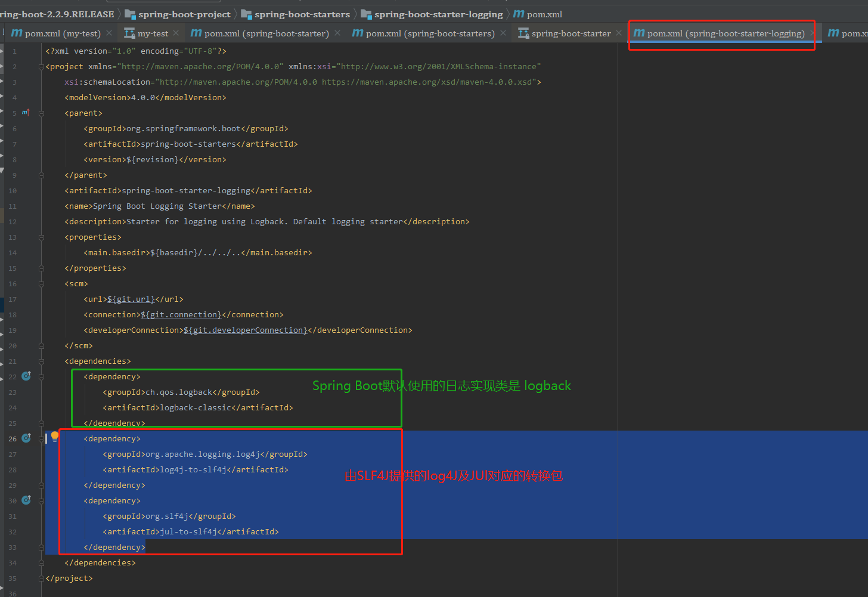The image size is (868, 597).
Task: Click the ${revision} version text on line 8
Action: tap(153, 159)
